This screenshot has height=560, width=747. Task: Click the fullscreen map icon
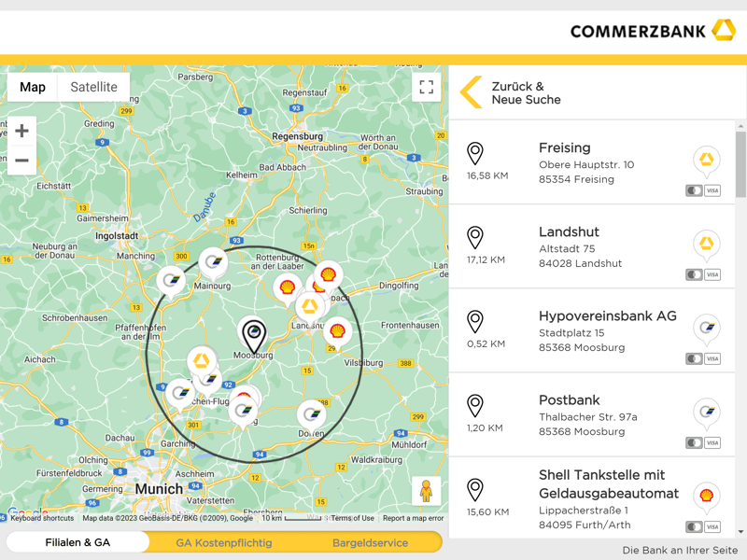[426, 87]
